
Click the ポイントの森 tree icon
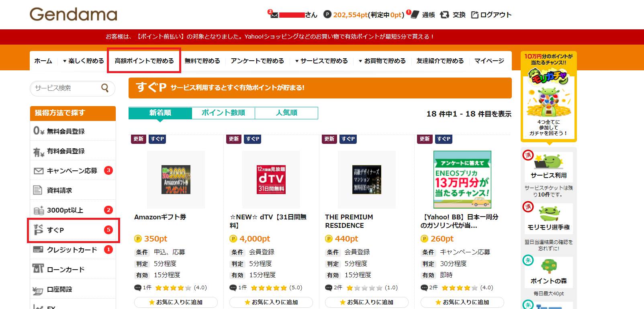pyautogui.click(x=549, y=266)
